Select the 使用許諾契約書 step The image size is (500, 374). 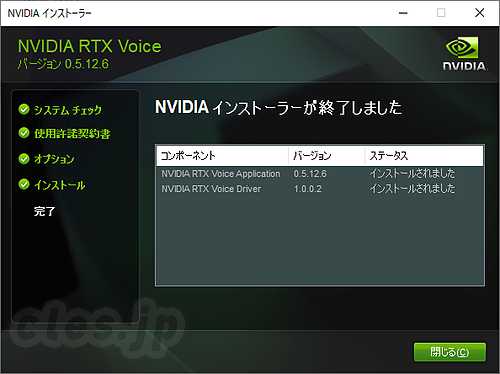click(x=72, y=134)
